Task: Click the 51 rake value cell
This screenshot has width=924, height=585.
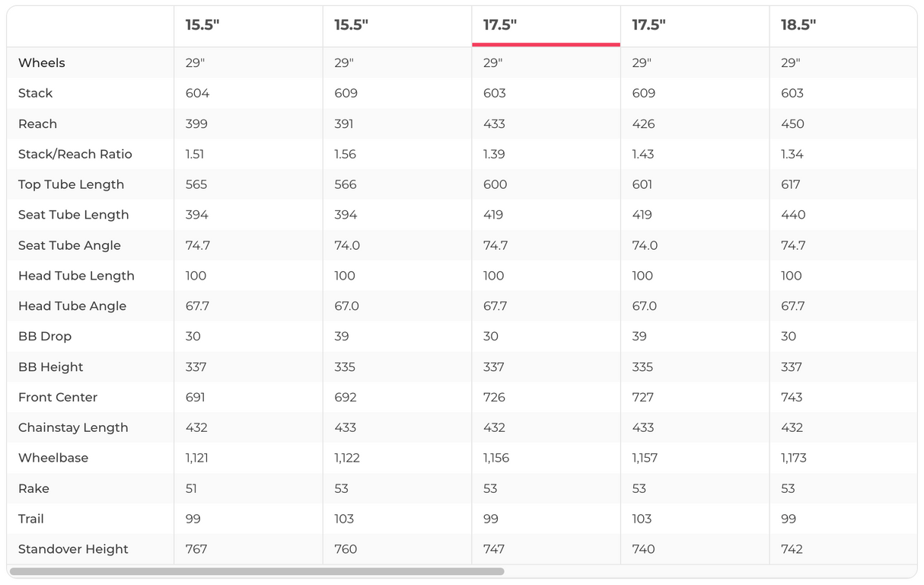Action: (191, 488)
